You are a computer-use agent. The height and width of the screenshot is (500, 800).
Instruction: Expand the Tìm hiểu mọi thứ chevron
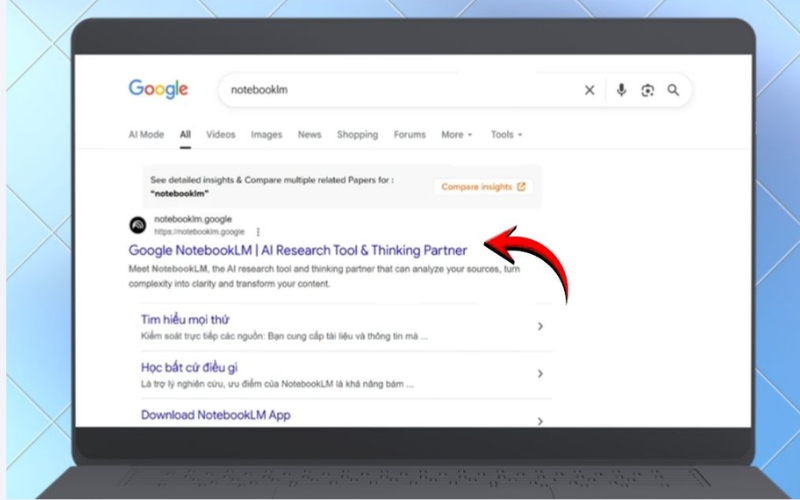540,326
